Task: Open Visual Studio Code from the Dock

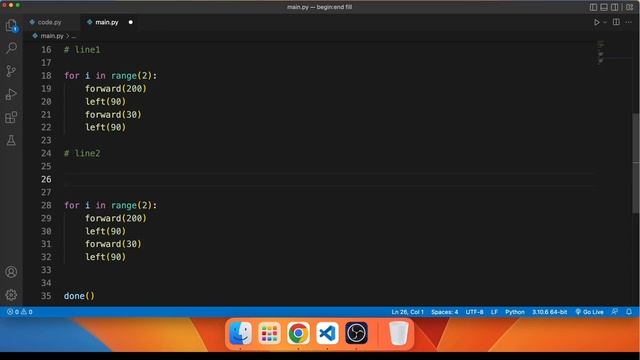Action: 327,333
